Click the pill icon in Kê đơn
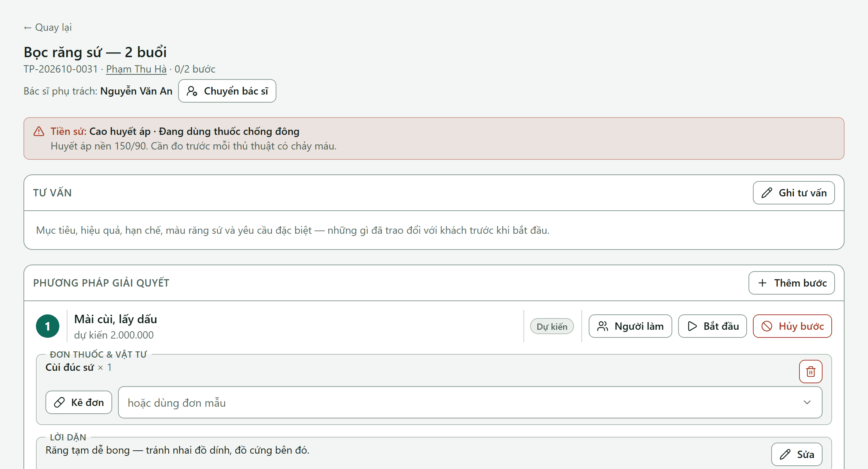The image size is (868, 469). [x=59, y=402]
